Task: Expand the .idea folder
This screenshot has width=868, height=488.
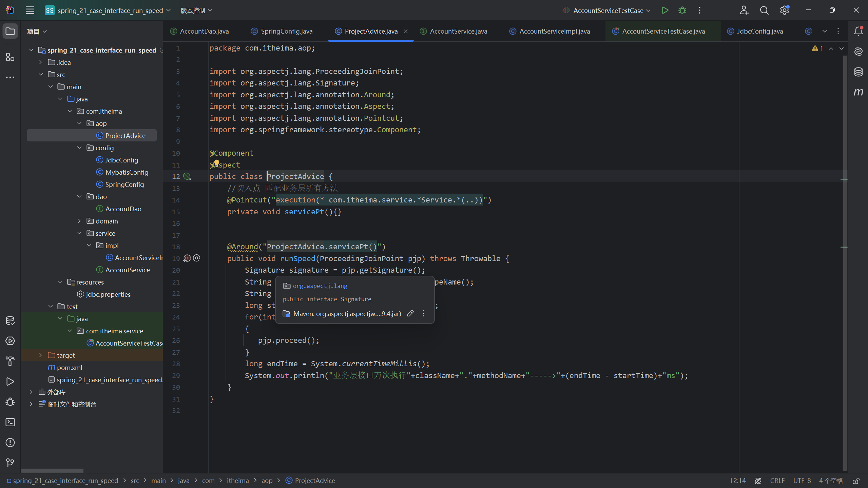Action: (x=41, y=62)
